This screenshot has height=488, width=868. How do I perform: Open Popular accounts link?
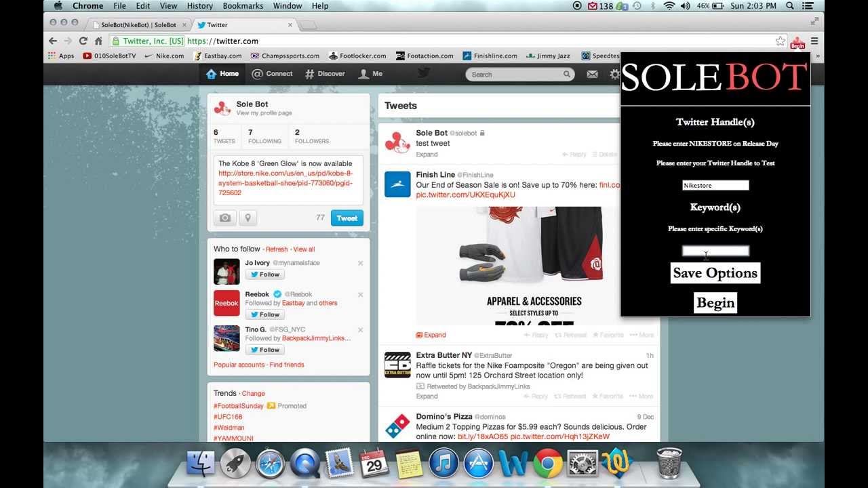point(239,365)
